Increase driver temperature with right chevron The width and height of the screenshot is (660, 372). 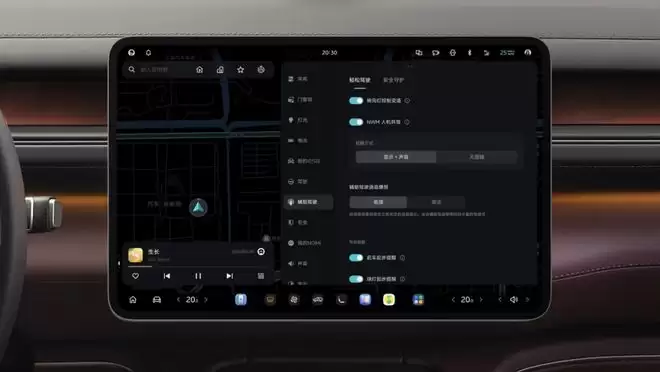coord(206,300)
